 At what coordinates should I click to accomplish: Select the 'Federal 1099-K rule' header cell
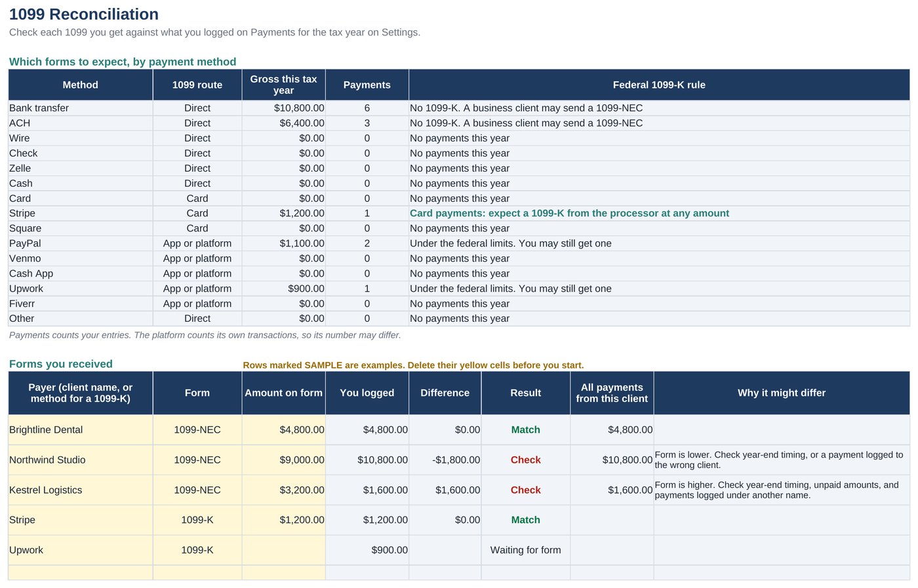[x=659, y=85]
